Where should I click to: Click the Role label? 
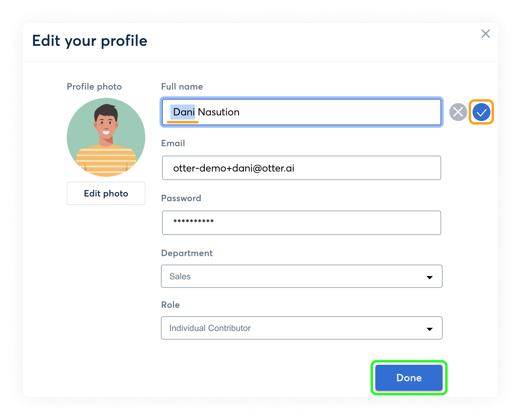pyautogui.click(x=170, y=305)
